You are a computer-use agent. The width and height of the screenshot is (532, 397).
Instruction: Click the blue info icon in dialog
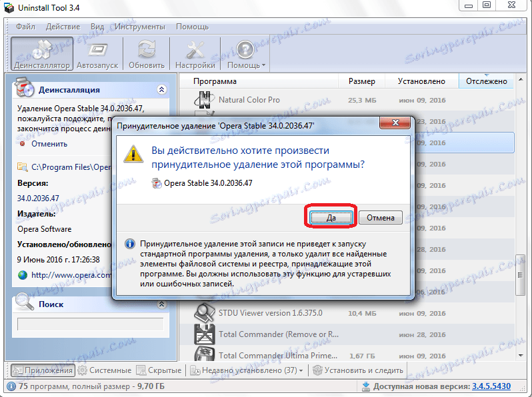(x=129, y=244)
